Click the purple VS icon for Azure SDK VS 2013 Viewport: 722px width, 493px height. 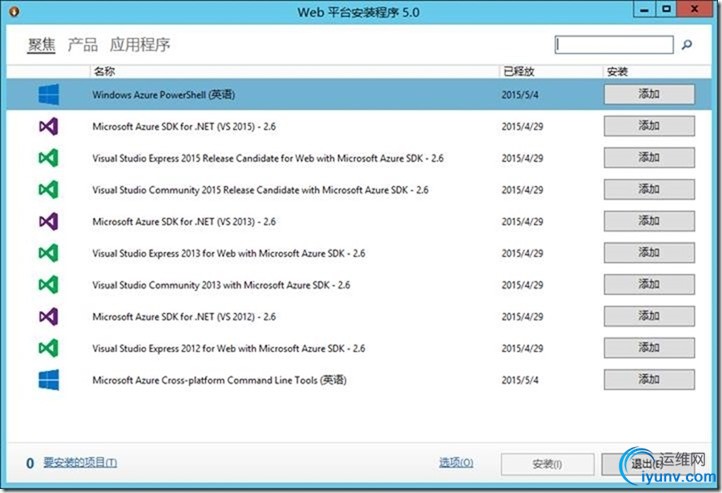tap(48, 221)
